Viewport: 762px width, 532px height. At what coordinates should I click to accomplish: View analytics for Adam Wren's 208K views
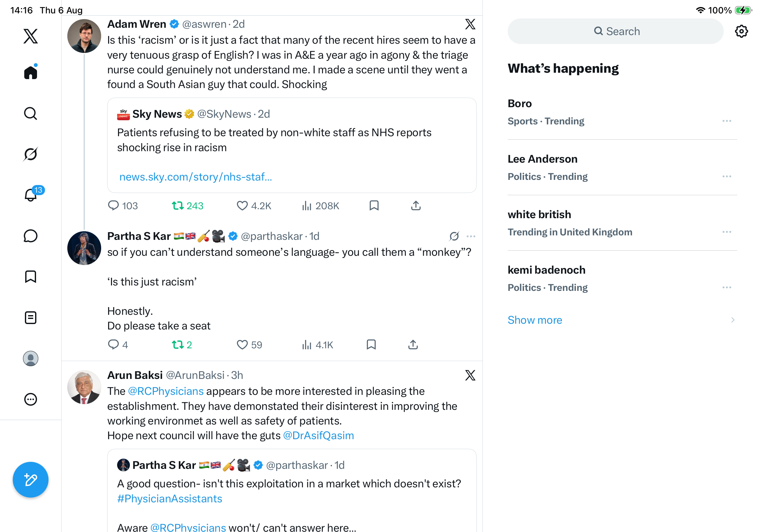(x=320, y=206)
